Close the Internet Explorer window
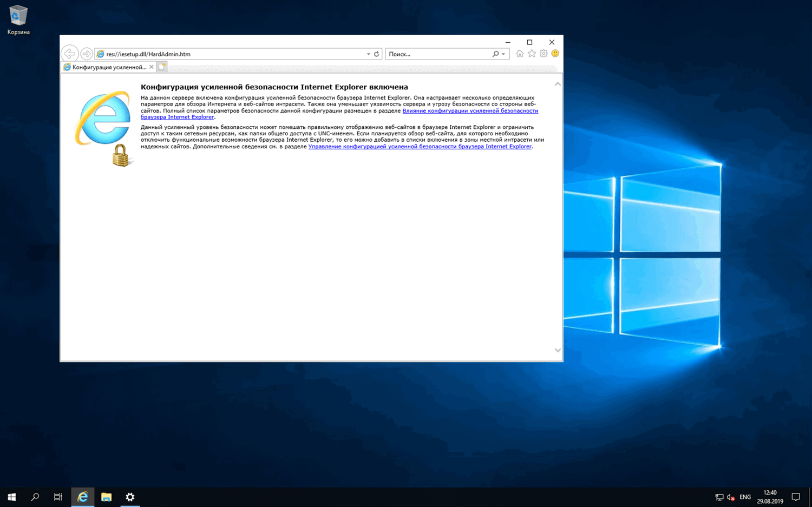812x507 pixels. [x=552, y=42]
